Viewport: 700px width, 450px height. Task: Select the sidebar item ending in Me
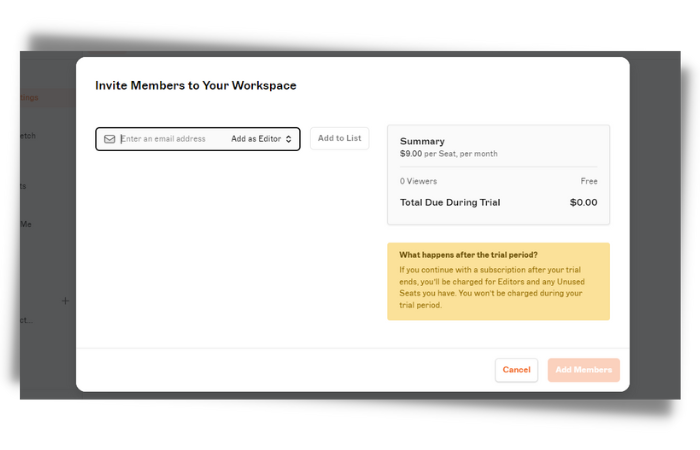coord(26,224)
